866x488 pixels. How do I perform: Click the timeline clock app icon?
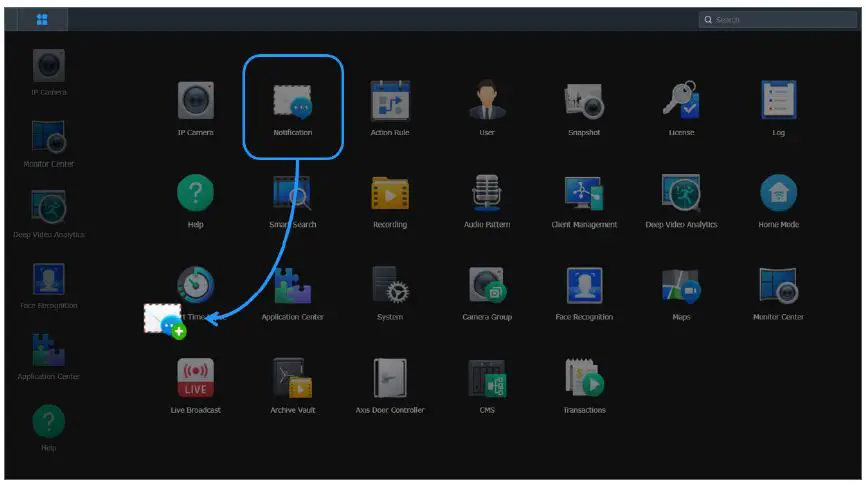tap(196, 285)
